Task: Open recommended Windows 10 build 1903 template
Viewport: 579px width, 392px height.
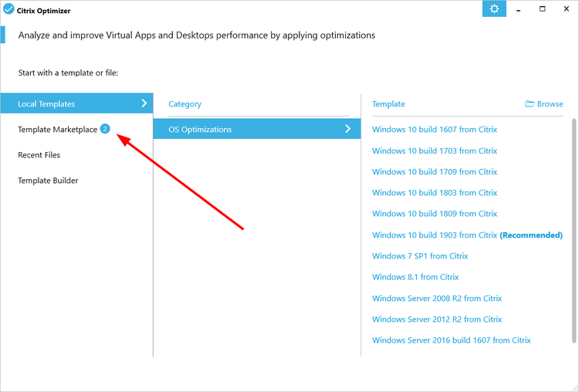Action: [467, 235]
